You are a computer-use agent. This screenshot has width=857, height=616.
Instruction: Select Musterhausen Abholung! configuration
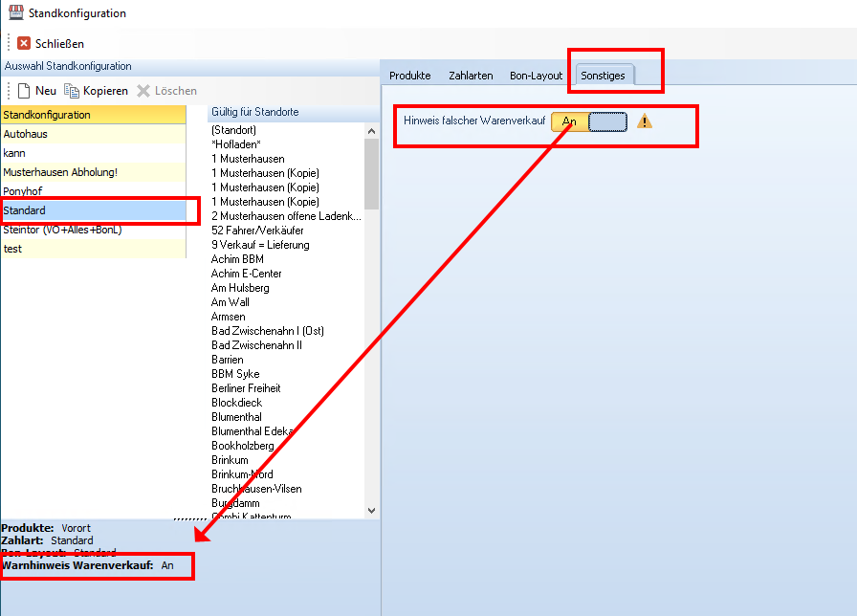tap(59, 172)
